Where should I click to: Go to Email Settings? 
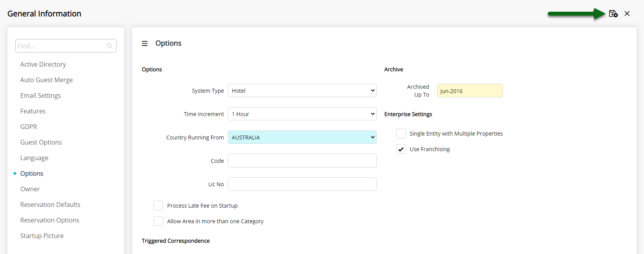pyautogui.click(x=41, y=95)
